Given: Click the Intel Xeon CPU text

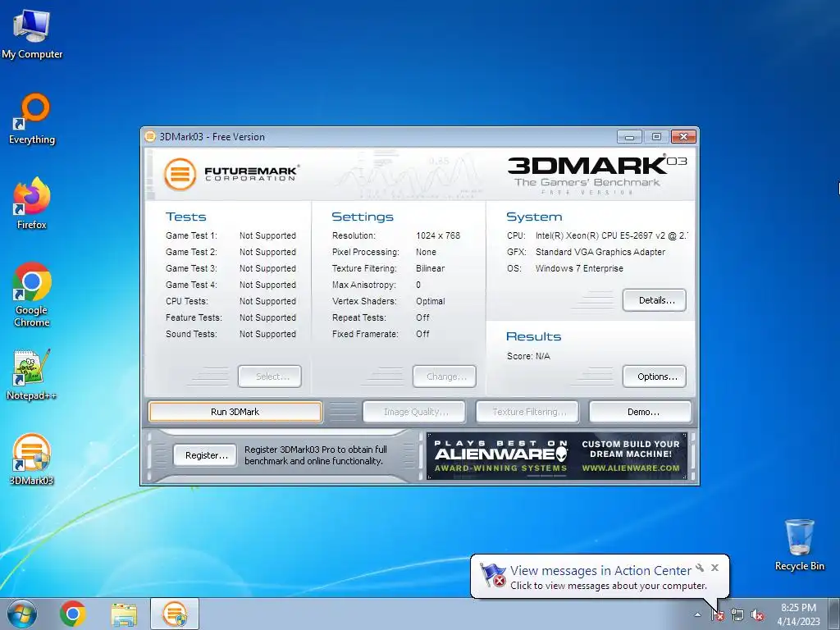Looking at the screenshot, I should click(611, 235).
